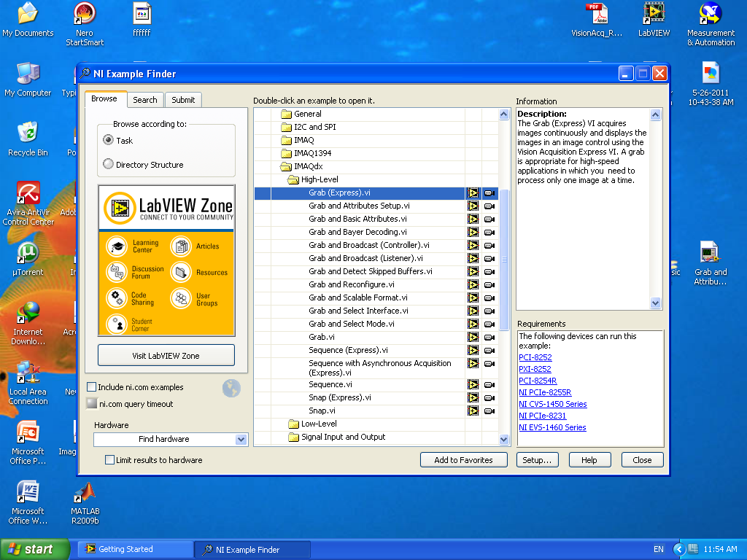Screen dimensions: 747x560
Task: Open the Find hardware dropdown
Action: click(x=241, y=439)
